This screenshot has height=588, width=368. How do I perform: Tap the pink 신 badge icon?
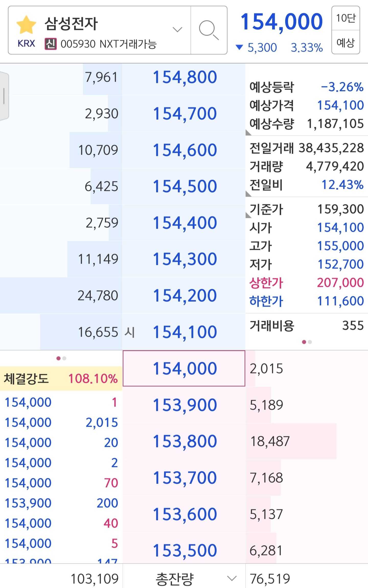coord(51,44)
